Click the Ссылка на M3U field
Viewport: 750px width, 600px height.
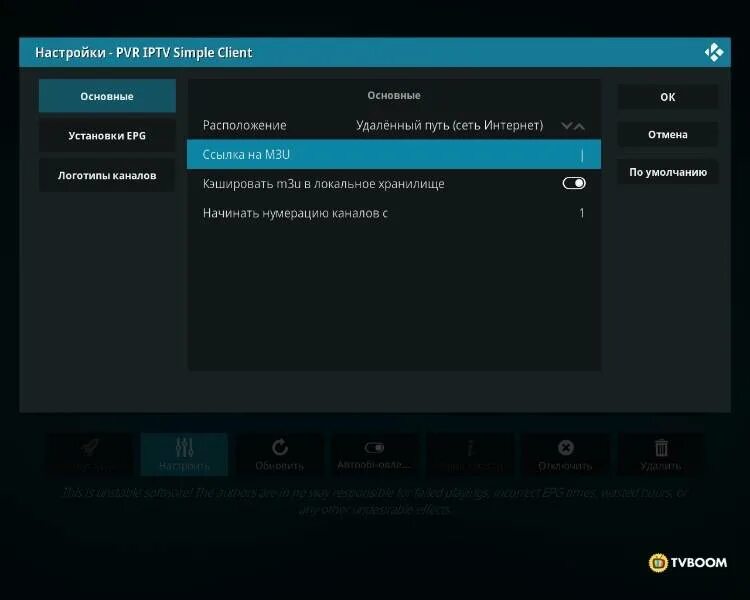coord(394,155)
